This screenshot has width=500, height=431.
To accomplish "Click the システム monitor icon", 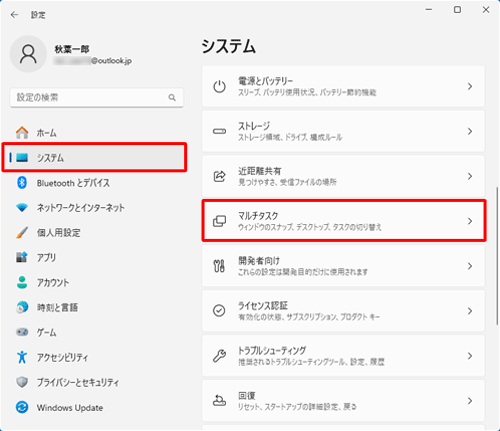I will [x=22, y=157].
